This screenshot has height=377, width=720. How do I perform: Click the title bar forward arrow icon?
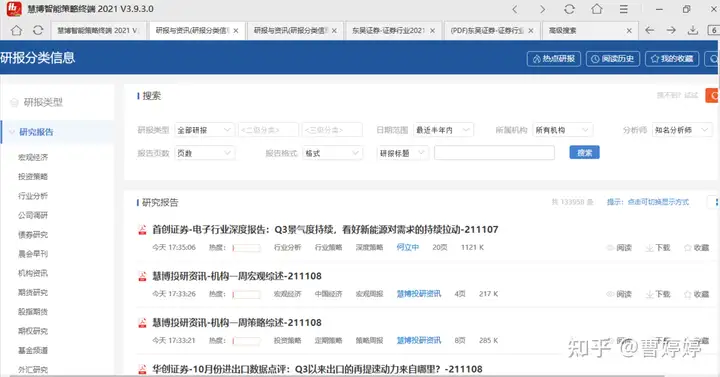tap(542, 9)
